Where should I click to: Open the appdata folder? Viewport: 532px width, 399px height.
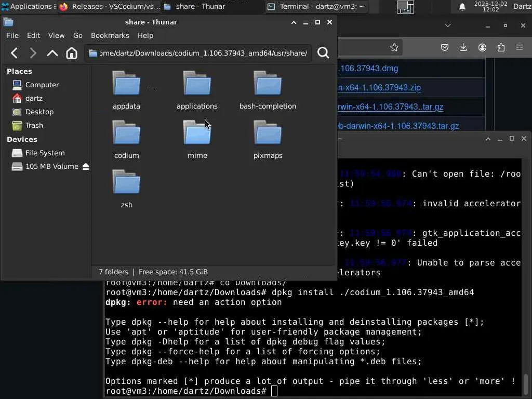coord(126,90)
